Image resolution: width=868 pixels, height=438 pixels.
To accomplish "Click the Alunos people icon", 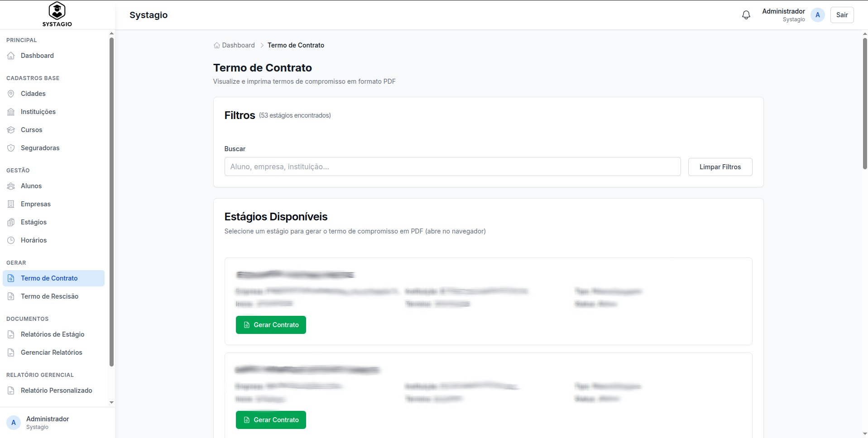I will click(x=11, y=186).
